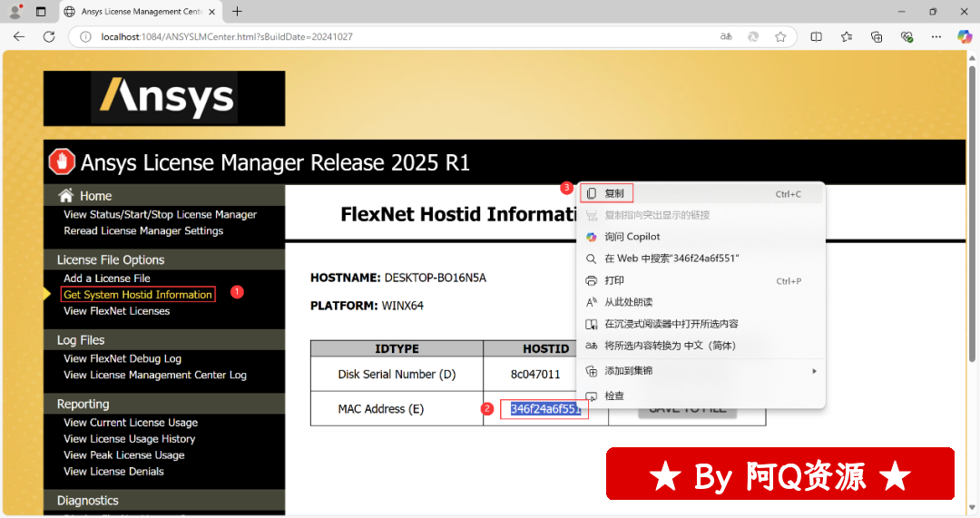980x518 pixels.
Task: Choose 将所选内容转换为 中文（简体）
Action: [x=701, y=346]
